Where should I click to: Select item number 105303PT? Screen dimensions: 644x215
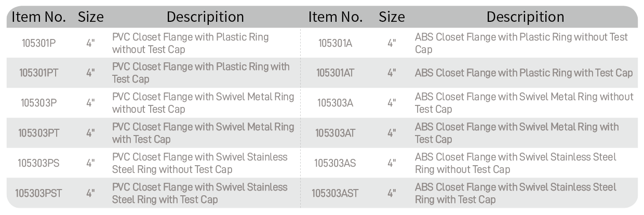[38, 133]
